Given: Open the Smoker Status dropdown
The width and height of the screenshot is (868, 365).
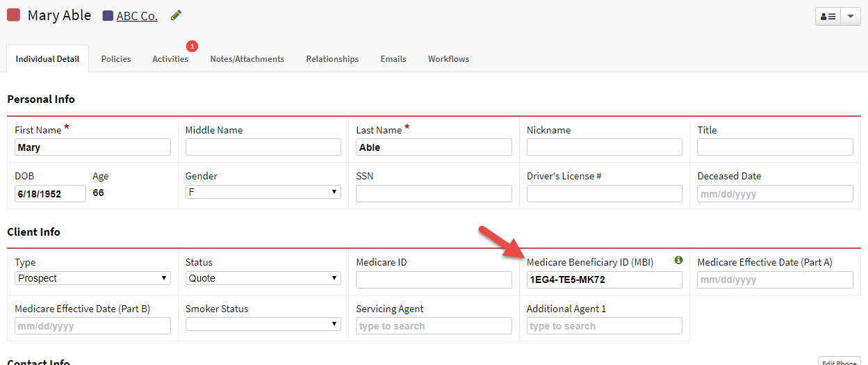Looking at the screenshot, I should point(263,324).
